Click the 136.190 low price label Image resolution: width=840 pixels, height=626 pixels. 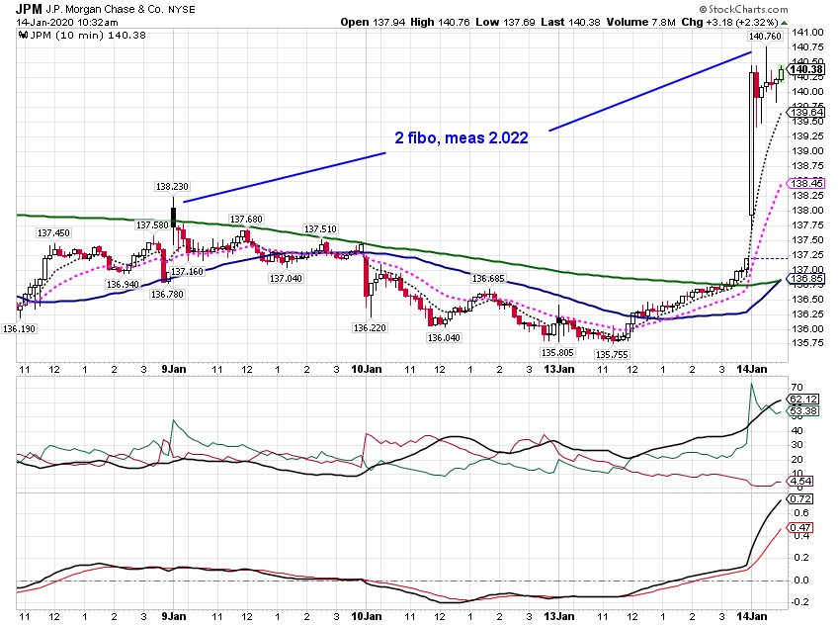coord(19,328)
